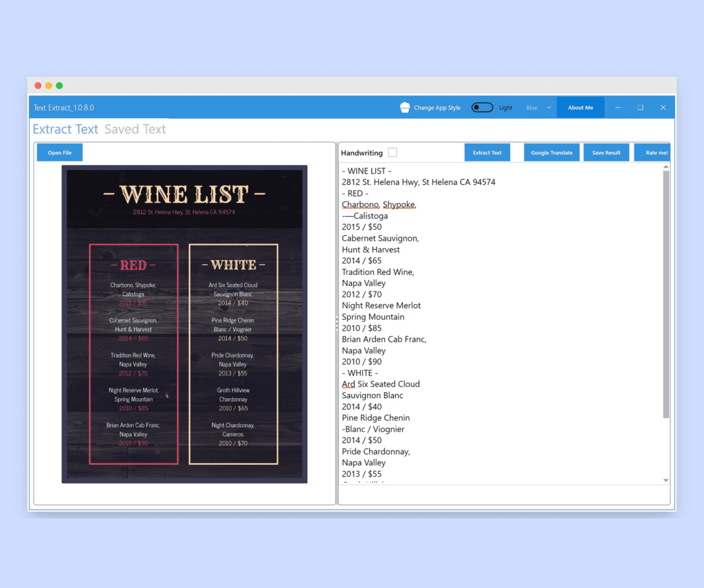Click the results vertical scrollbar thumb

665,294
